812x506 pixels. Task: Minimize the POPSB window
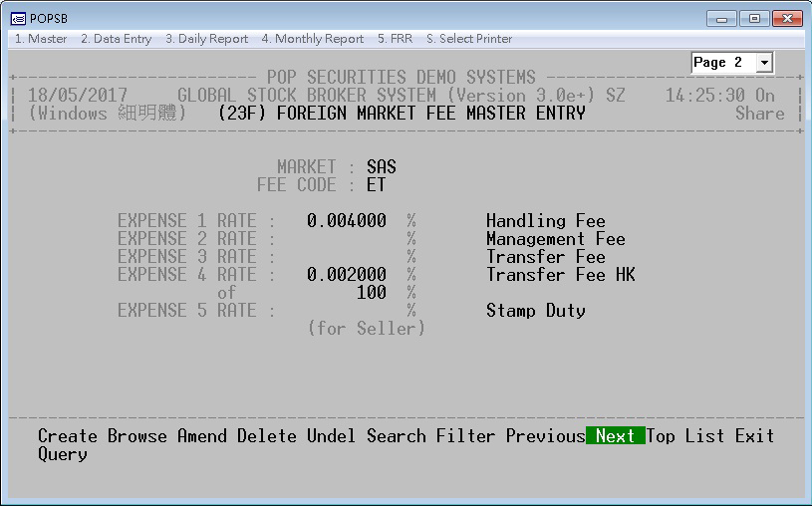click(721, 19)
